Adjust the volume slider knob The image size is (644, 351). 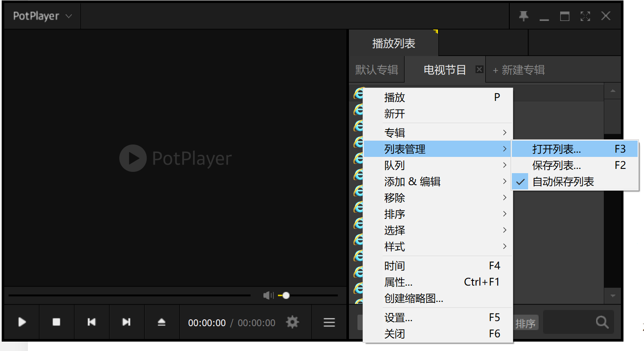[x=286, y=295]
